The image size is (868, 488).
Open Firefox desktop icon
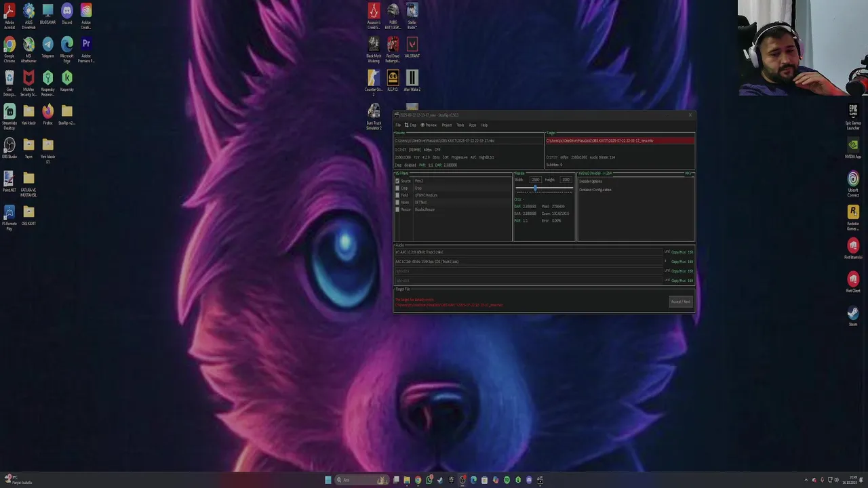point(47,114)
